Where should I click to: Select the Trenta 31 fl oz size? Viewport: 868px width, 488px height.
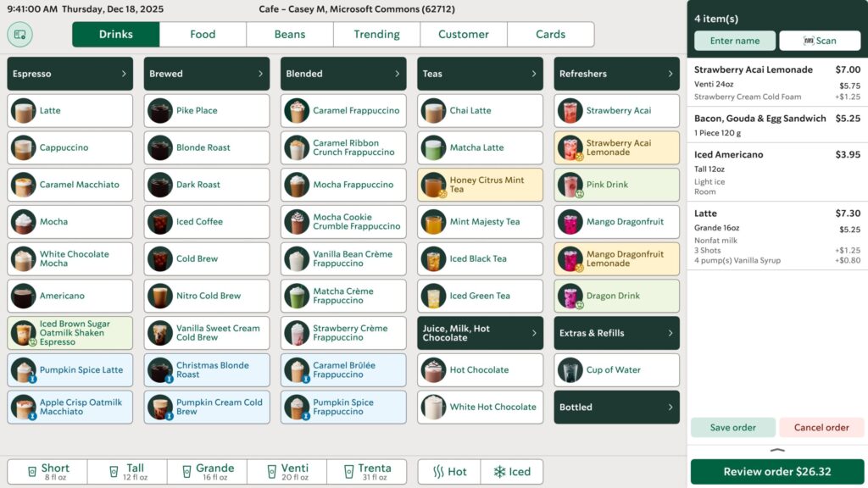366,471
